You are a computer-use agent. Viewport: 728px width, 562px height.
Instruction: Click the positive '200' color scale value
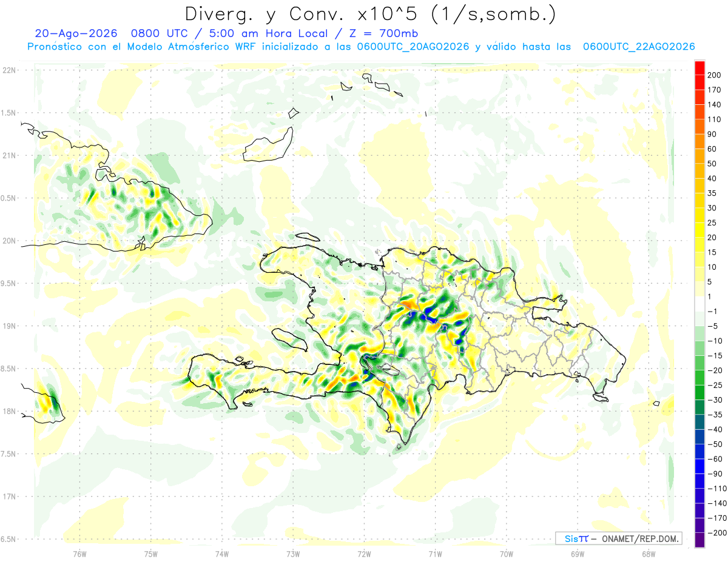click(713, 75)
